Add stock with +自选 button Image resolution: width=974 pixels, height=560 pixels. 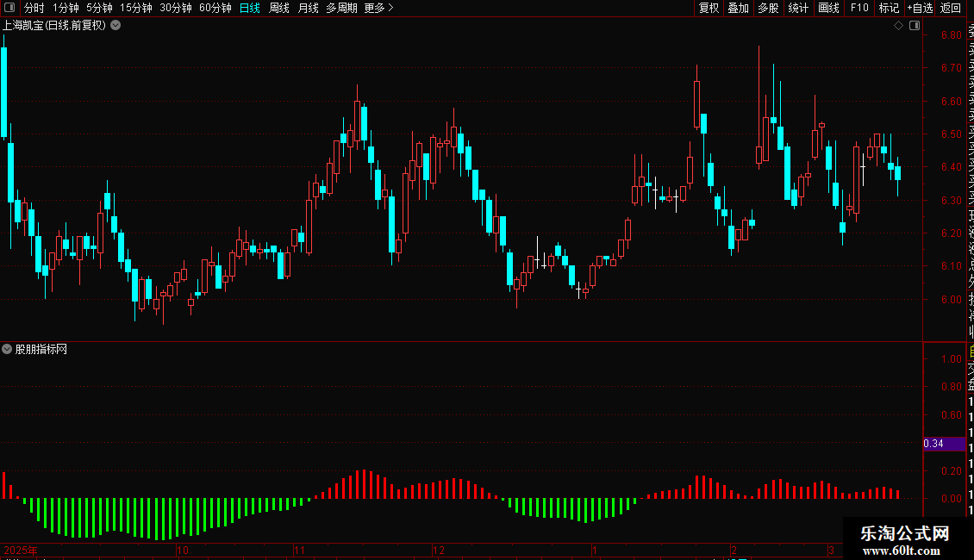click(920, 8)
